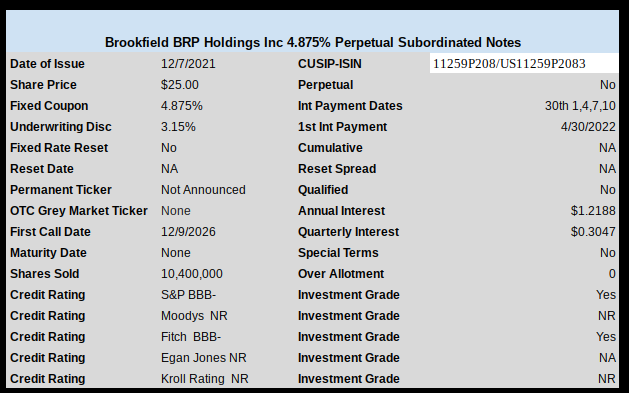This screenshot has height=393, width=629.
Task: Select the Fixed Coupon 4.875% cell
Action: (x=182, y=106)
